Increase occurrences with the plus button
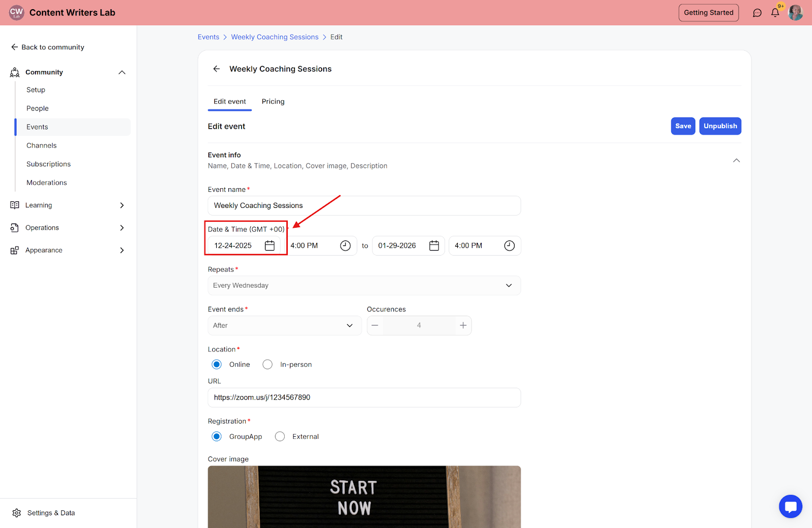The image size is (812, 528). (x=463, y=326)
